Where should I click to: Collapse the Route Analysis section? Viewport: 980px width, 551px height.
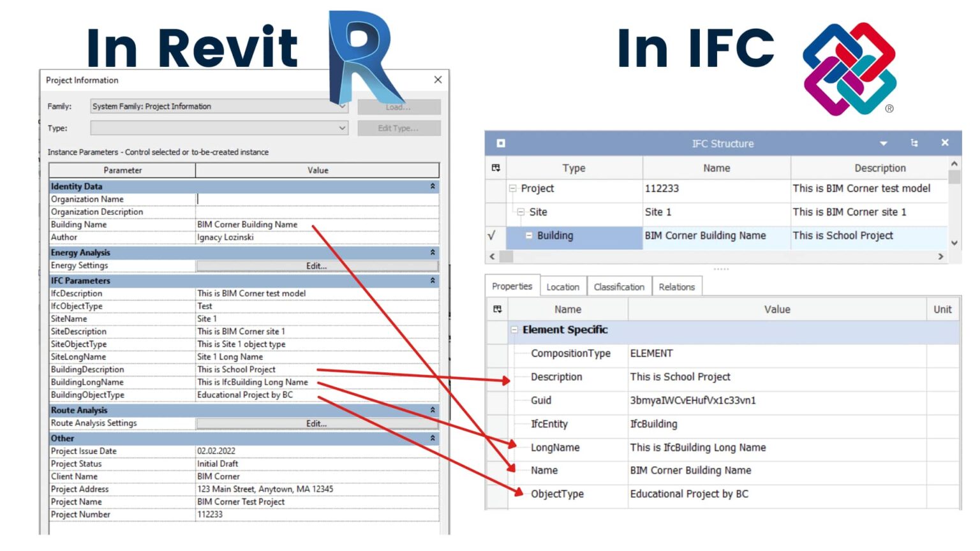433,410
